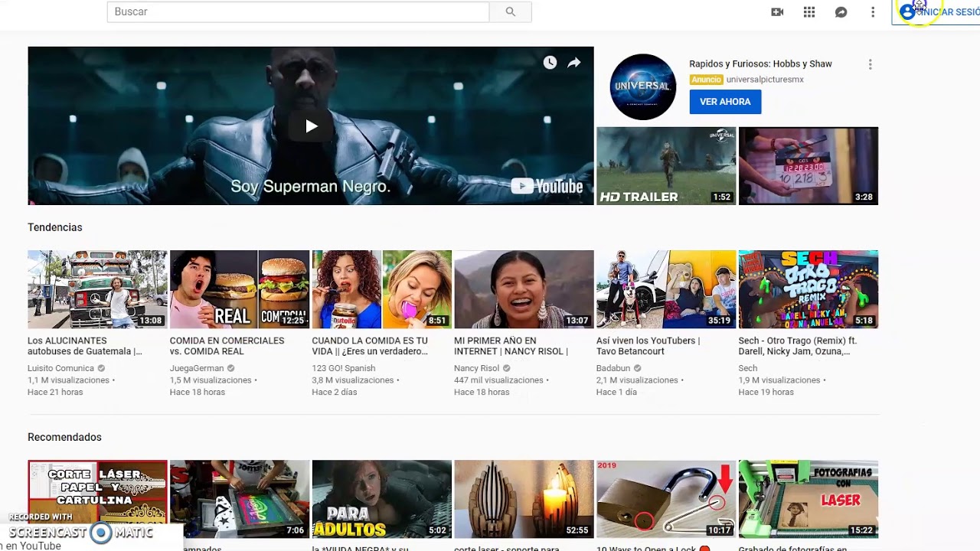Open top bar settings three-dot menu
The image size is (980, 551).
coord(873,12)
